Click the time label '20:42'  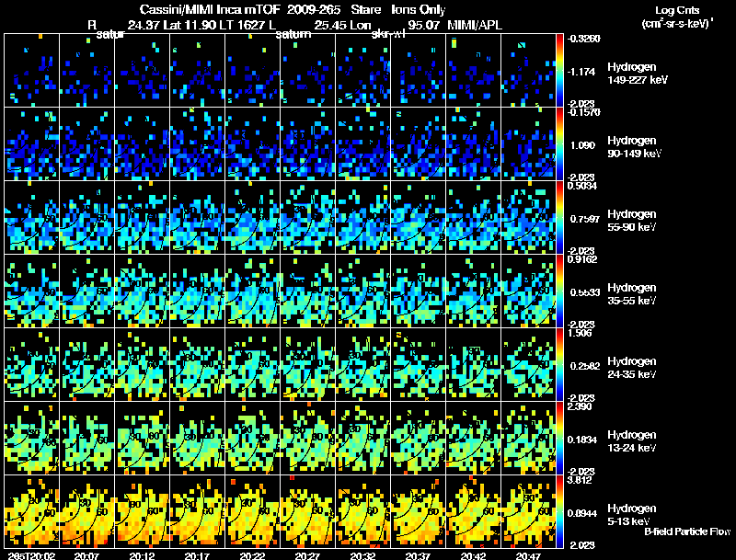click(473, 555)
